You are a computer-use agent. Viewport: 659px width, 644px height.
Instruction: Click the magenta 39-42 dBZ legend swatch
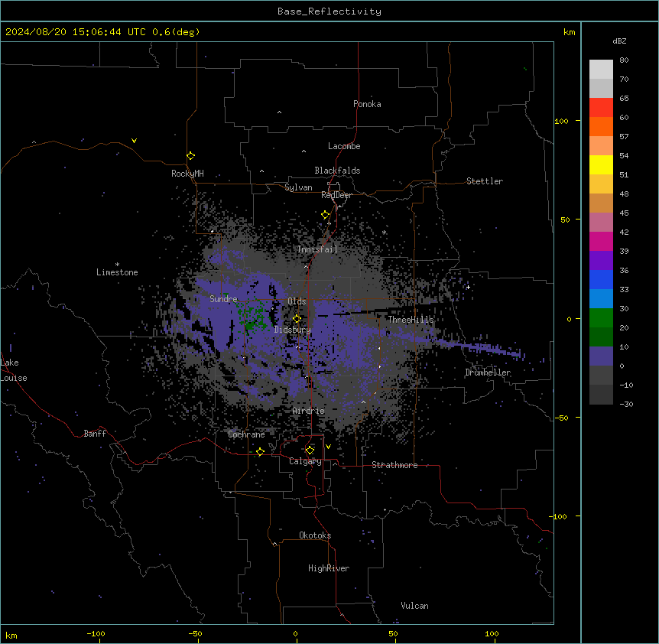pyautogui.click(x=601, y=241)
